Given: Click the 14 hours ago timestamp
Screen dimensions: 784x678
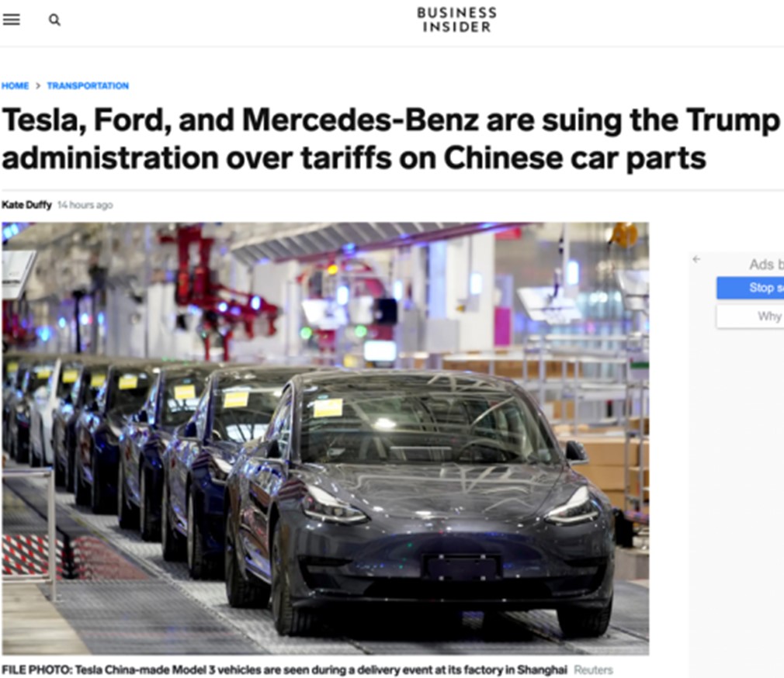Looking at the screenshot, I should coord(85,205).
